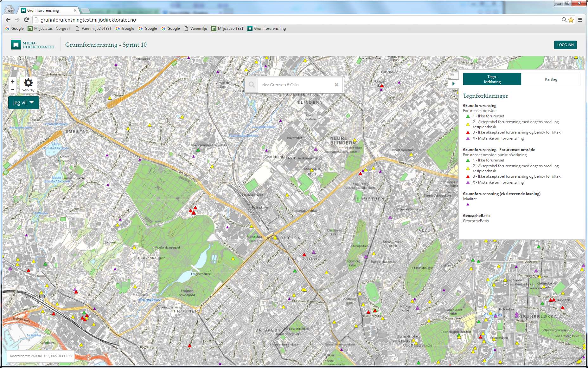
Task: Open the Chrome hamburger menu
Action: [580, 20]
